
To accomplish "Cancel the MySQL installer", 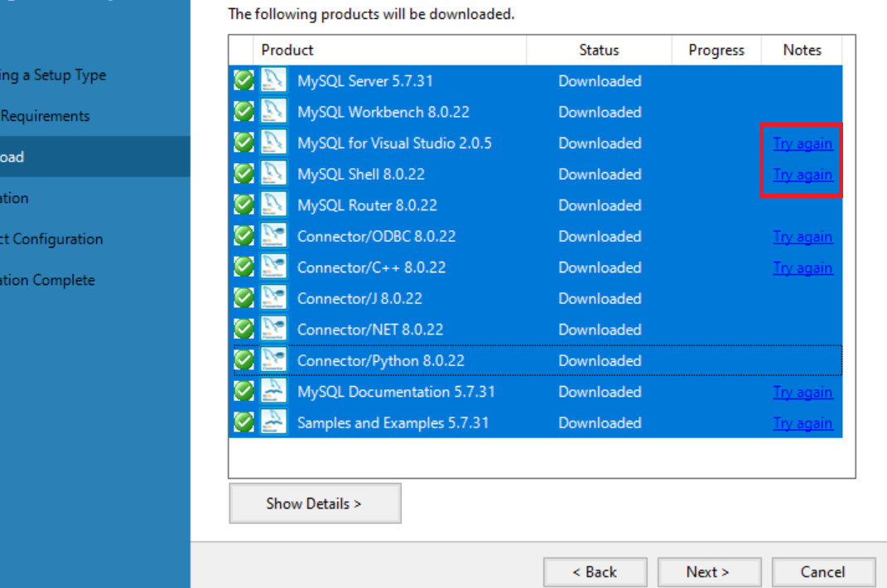I will coord(823,572).
